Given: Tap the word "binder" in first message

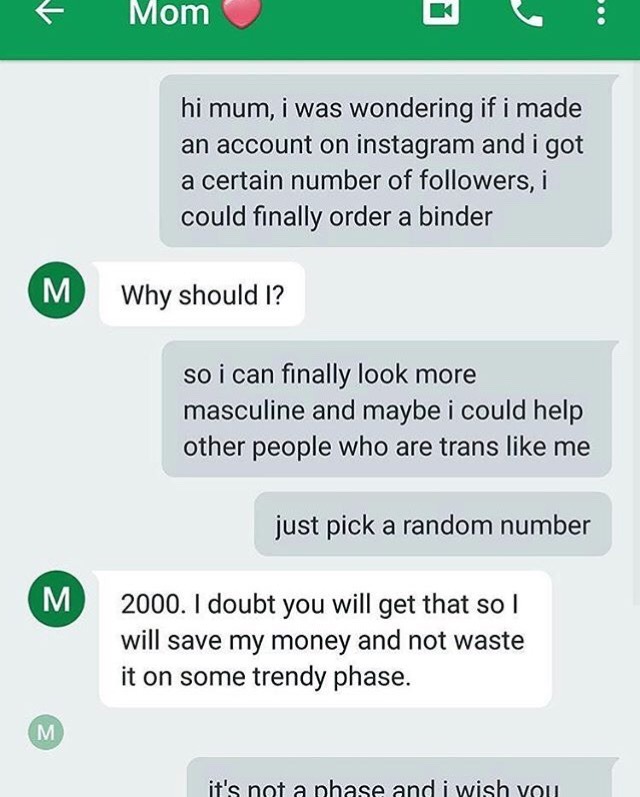Looking at the screenshot, I should [x=456, y=216].
